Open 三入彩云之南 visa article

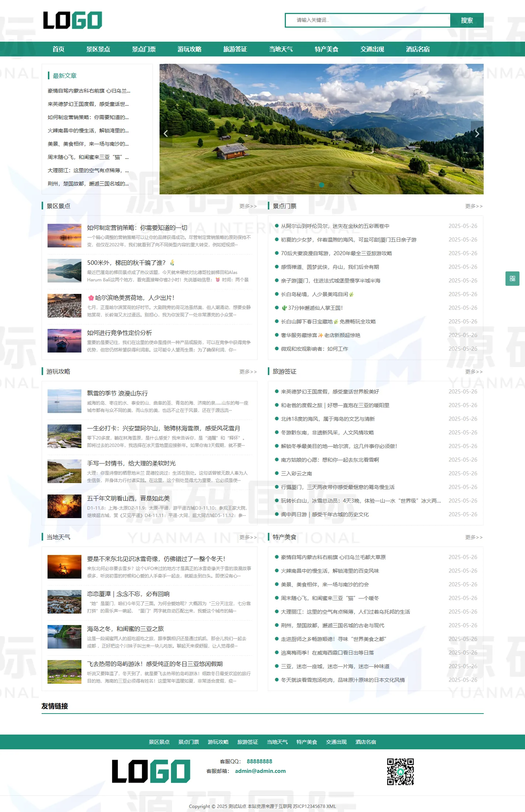[297, 473]
